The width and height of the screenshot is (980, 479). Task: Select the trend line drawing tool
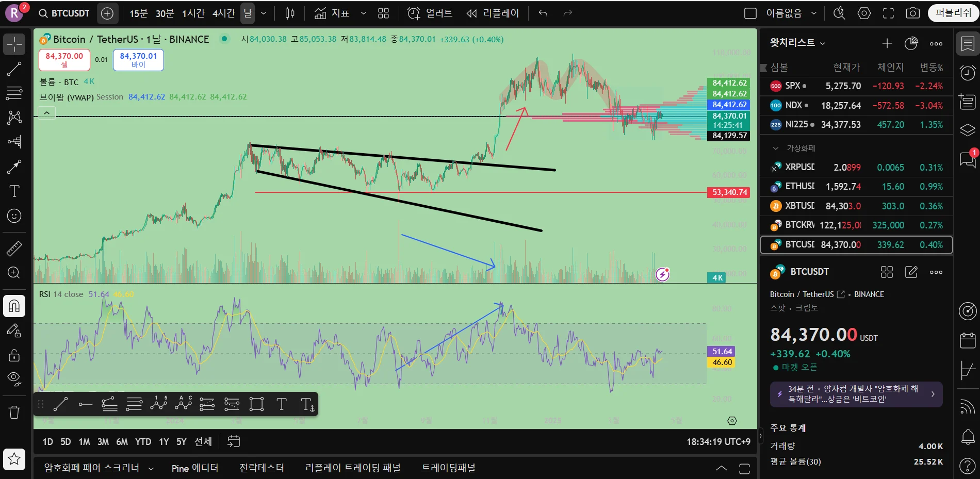coord(14,69)
